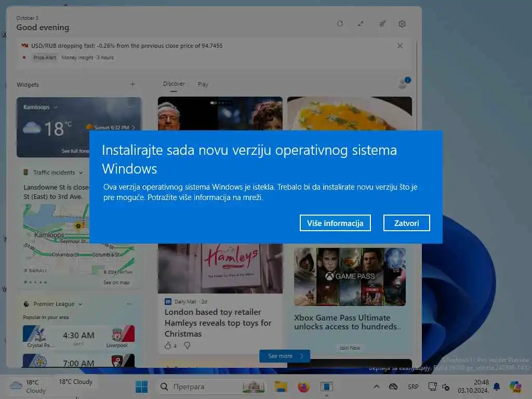
Task: Click the Претрага search box
Action: tap(212, 387)
